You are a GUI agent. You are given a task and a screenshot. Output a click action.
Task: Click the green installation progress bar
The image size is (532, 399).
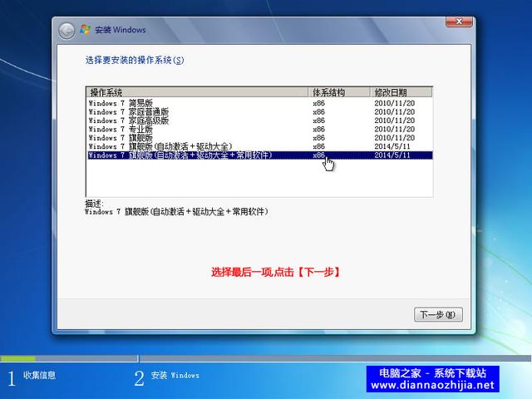pos(17,358)
